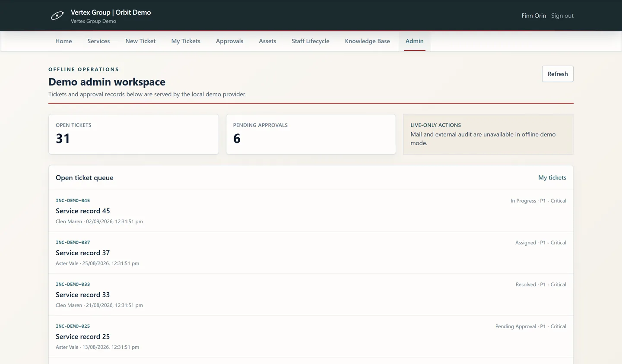Open ticket Service record 45
The image size is (622, 364).
(83, 211)
